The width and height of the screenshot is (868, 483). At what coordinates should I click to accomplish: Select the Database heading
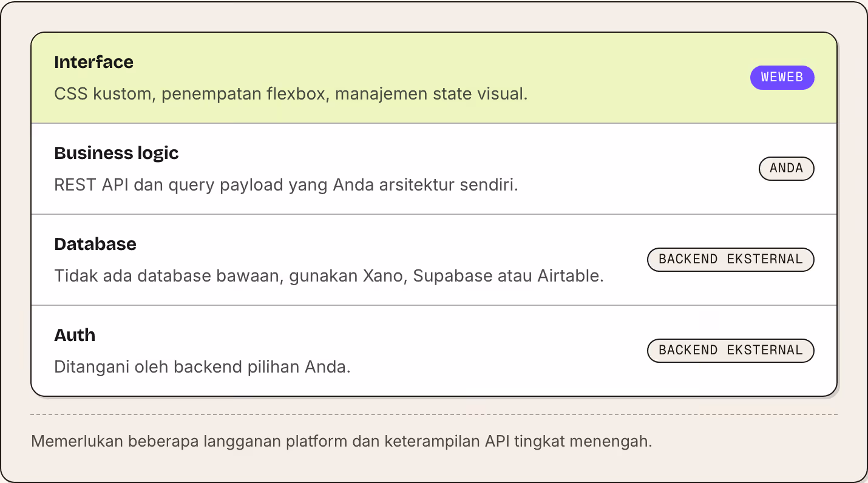95,244
